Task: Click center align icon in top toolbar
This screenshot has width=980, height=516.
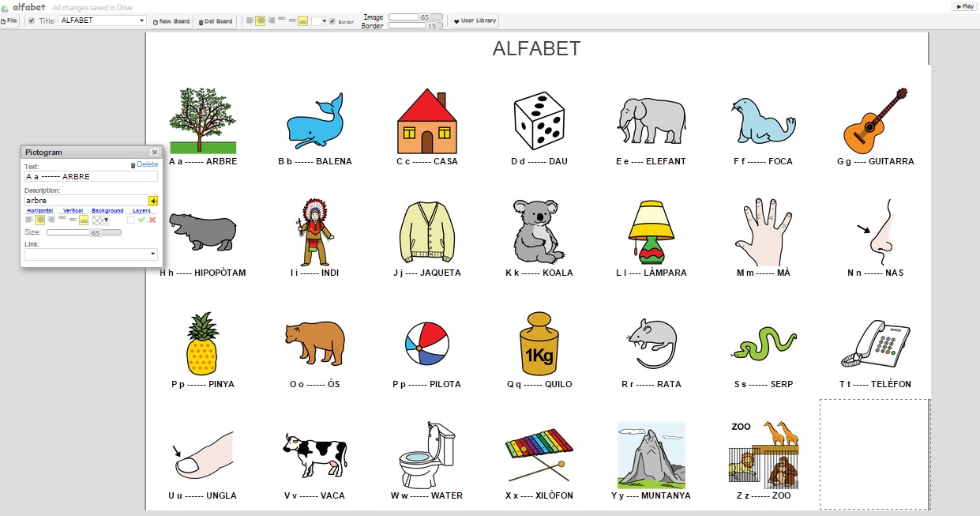Action: click(261, 21)
